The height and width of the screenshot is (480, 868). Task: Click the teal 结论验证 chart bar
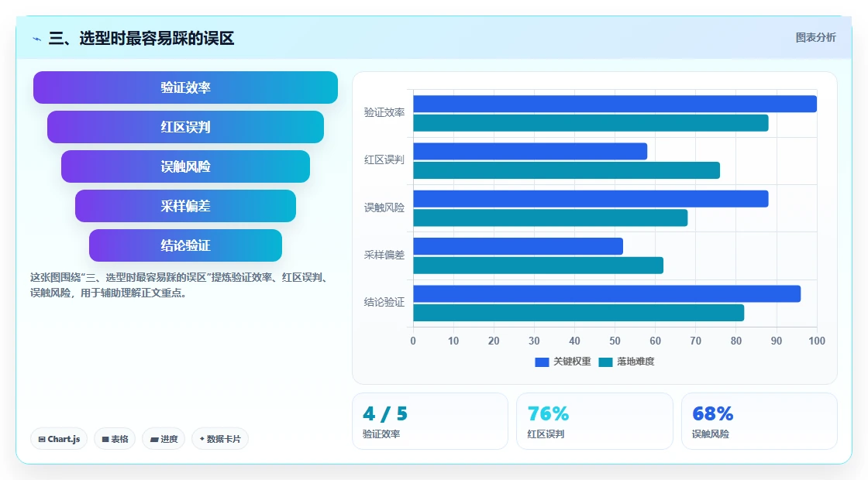[578, 313]
